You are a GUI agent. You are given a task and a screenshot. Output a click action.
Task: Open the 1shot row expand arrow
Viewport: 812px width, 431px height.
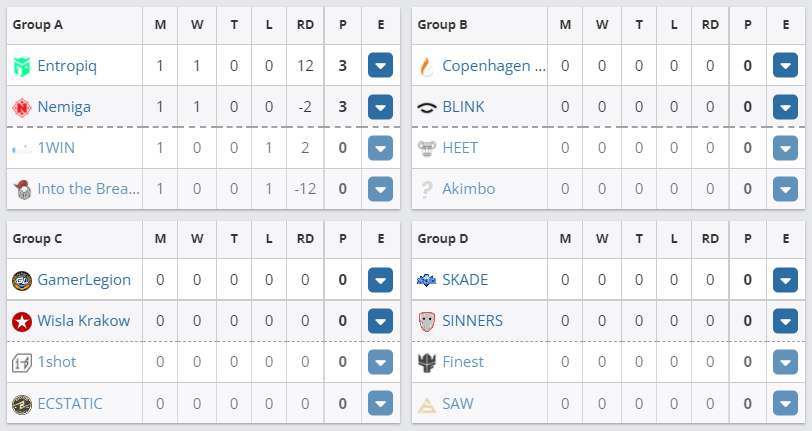tap(380, 362)
